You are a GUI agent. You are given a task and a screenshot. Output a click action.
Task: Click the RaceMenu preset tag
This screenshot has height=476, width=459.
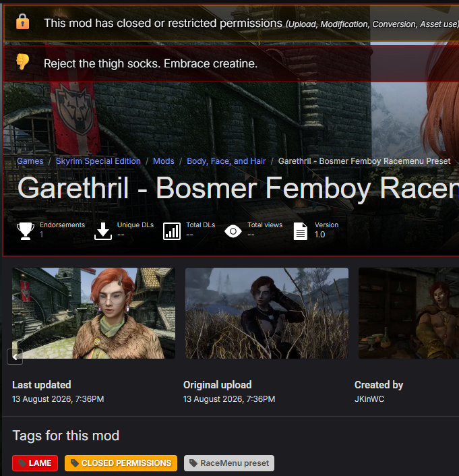coord(229,463)
